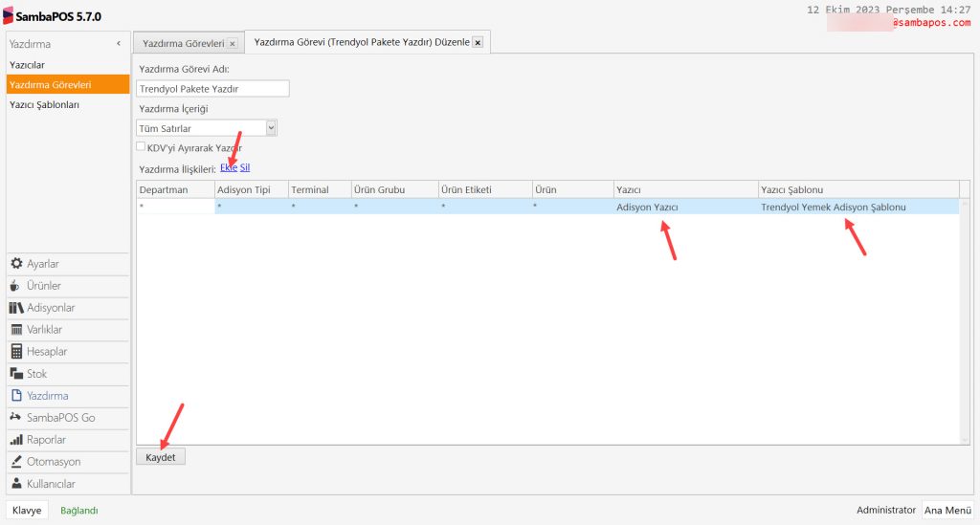Click the Stok icon

[x=16, y=373]
